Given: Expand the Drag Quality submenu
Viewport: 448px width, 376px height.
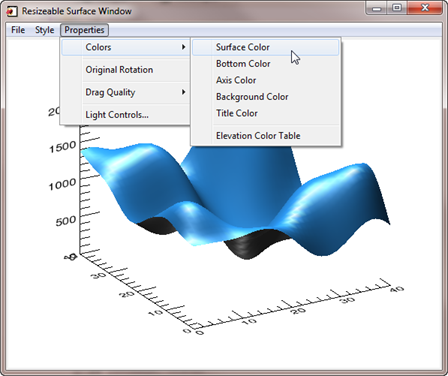Looking at the screenshot, I should (126, 92).
